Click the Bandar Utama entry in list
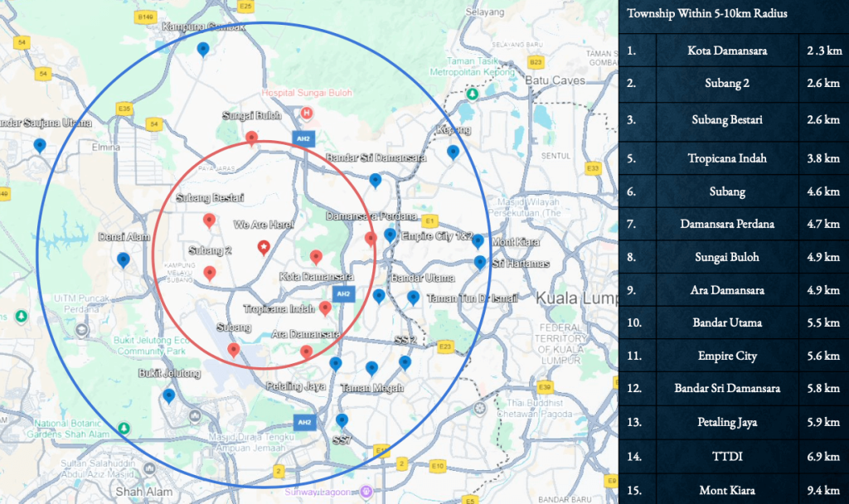Screen dimensions: 849x504 coord(727,322)
